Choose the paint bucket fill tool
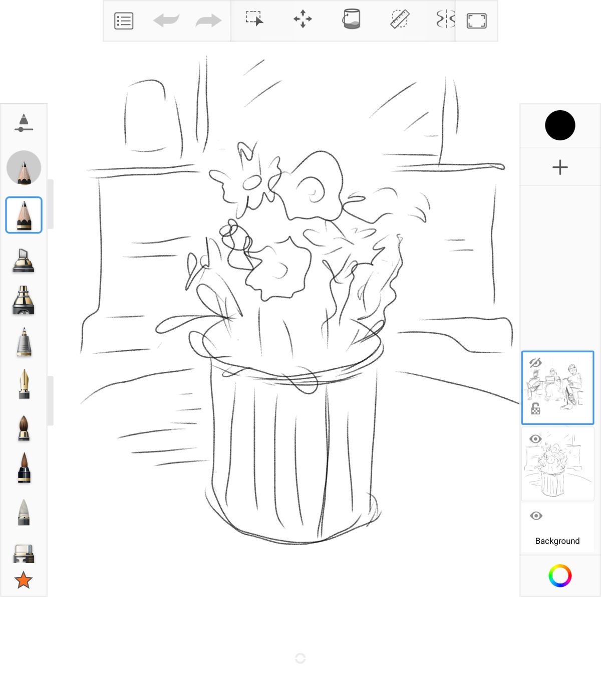The width and height of the screenshot is (601, 700). point(351,19)
